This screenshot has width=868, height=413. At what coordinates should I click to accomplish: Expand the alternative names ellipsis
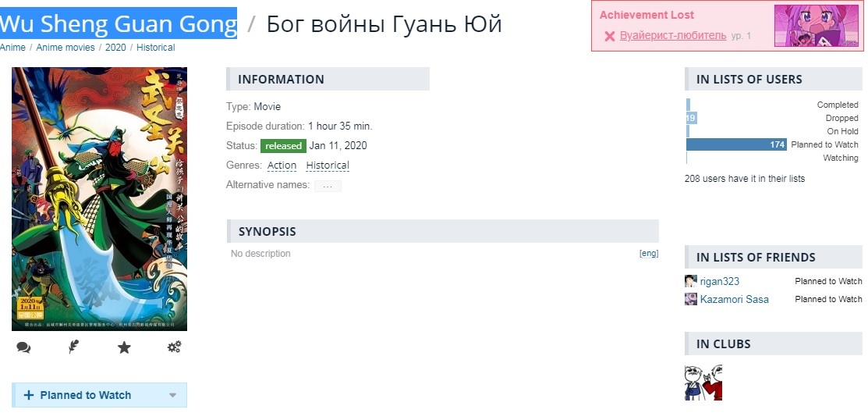tap(328, 186)
